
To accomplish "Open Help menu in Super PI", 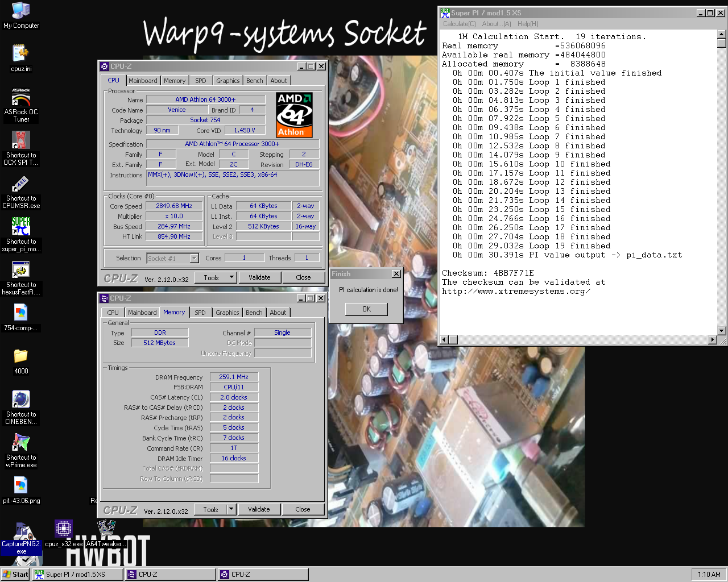I will pyautogui.click(x=528, y=24).
